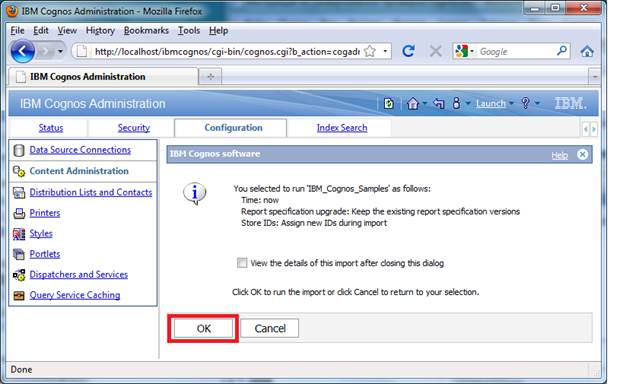Expand the My Area options arrow
The image size is (623, 384).
click(x=468, y=103)
